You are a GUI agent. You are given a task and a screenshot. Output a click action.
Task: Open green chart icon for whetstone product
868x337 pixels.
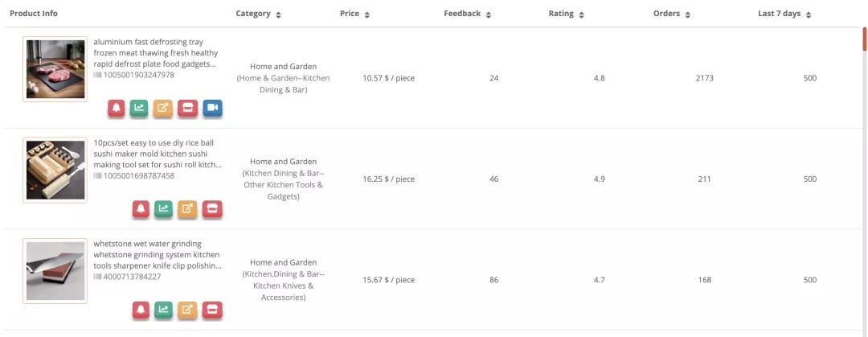(x=163, y=310)
